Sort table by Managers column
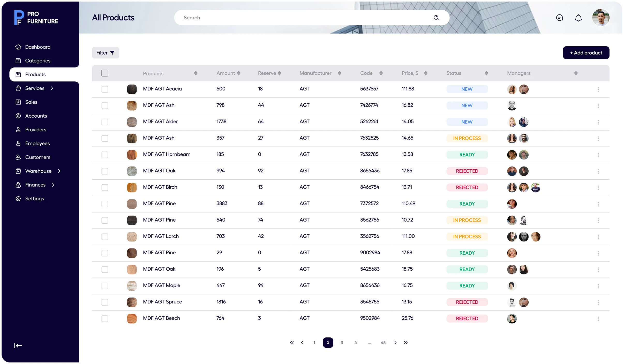Image resolution: width=624 pixels, height=364 pixels. coord(576,73)
